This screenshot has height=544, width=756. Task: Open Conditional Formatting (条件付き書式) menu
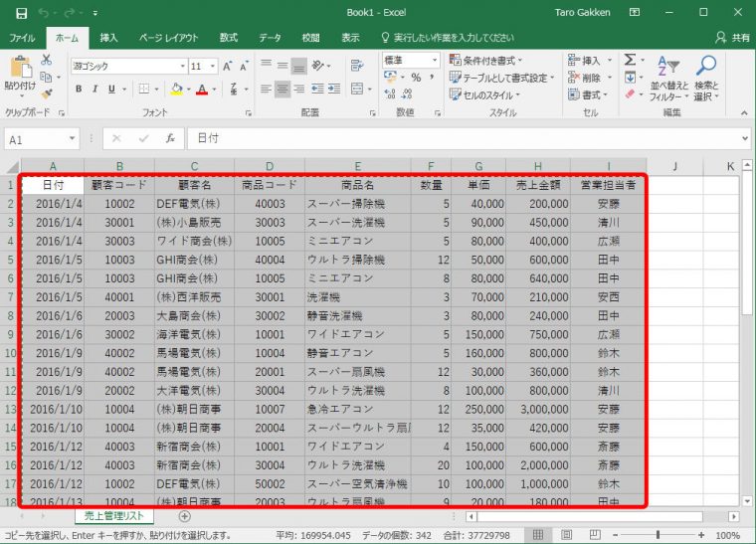[486, 61]
